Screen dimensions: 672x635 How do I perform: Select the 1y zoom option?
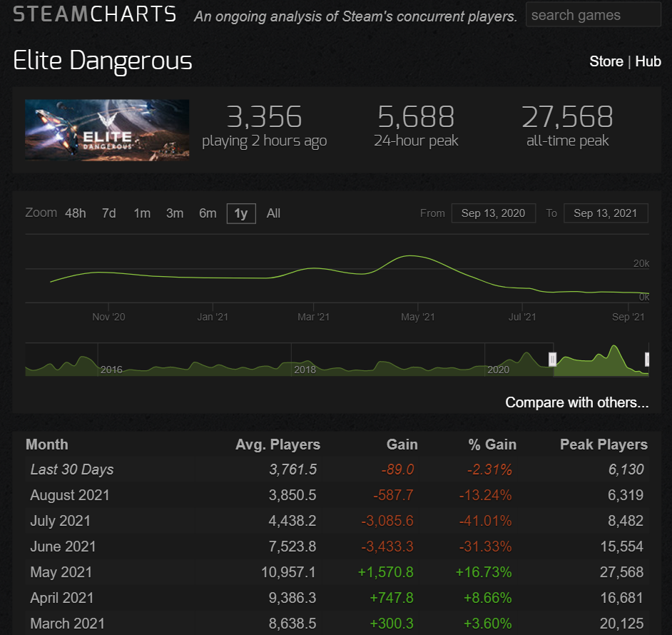click(x=241, y=213)
